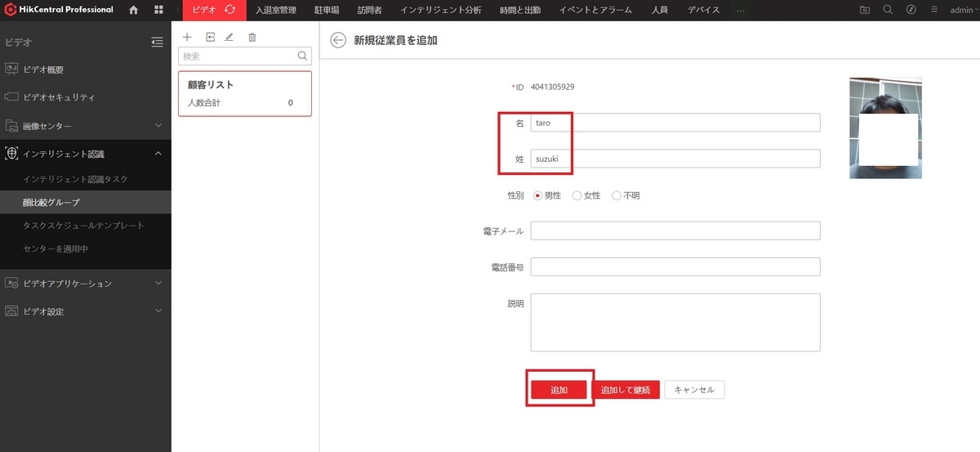
Task: Switch to the 駐車場 tab
Action: coord(327,10)
